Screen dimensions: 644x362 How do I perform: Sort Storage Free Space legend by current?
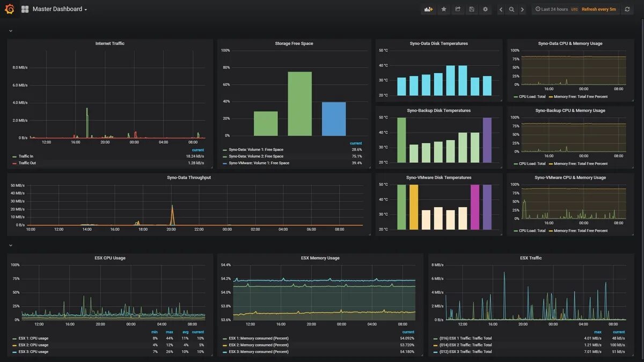(x=356, y=143)
